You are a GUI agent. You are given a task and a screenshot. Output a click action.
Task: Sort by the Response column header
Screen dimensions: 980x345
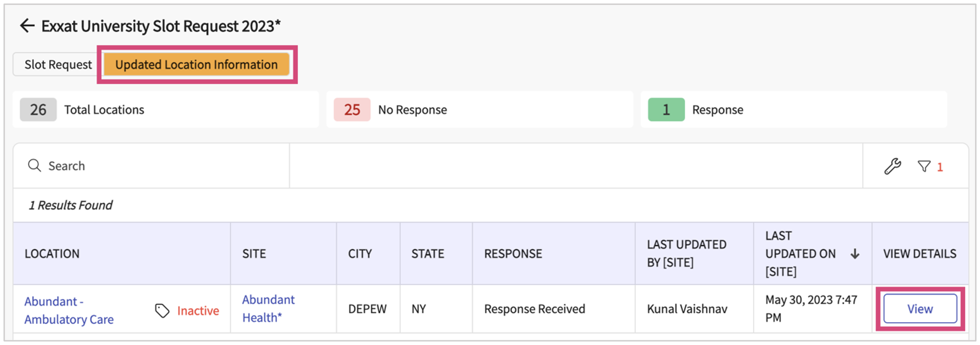[x=513, y=254]
